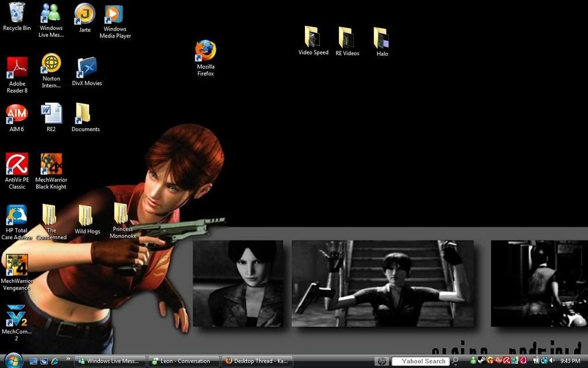Viewport: 588px width, 368px height.
Task: Open the Steam tray icon
Action: click(482, 361)
